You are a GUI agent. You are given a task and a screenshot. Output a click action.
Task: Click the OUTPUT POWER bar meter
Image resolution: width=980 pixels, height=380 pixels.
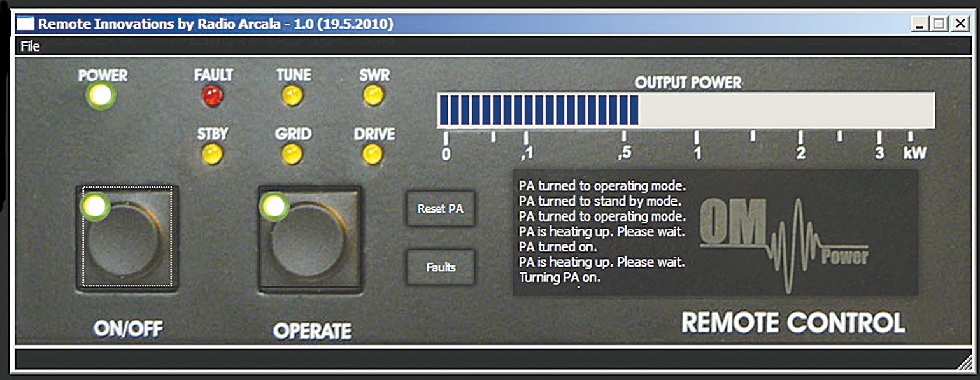point(686,109)
